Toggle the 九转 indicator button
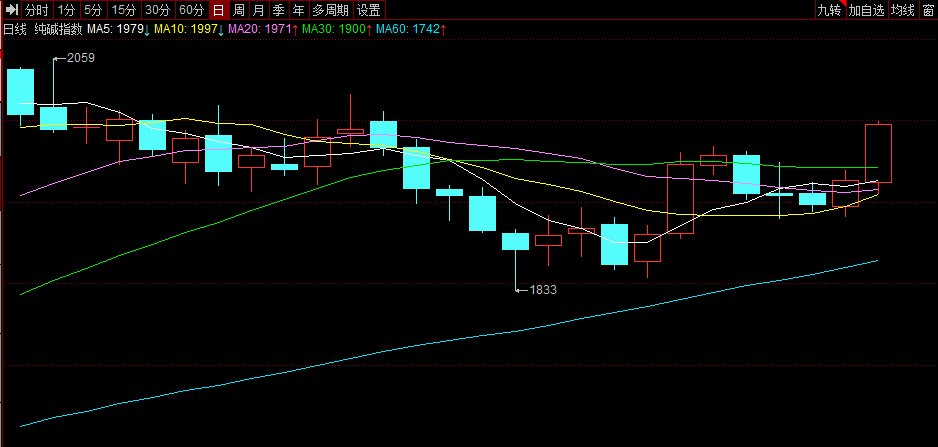938x447 pixels. 830,10
